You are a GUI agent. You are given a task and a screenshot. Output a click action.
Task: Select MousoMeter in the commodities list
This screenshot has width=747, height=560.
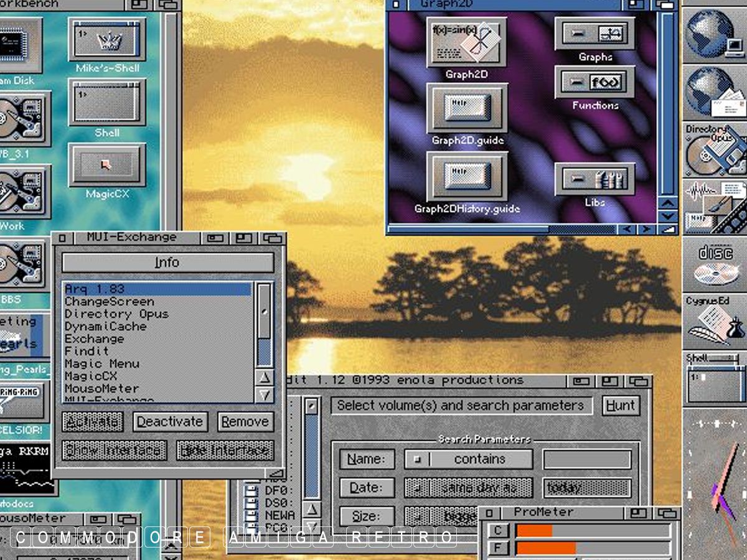point(101,389)
